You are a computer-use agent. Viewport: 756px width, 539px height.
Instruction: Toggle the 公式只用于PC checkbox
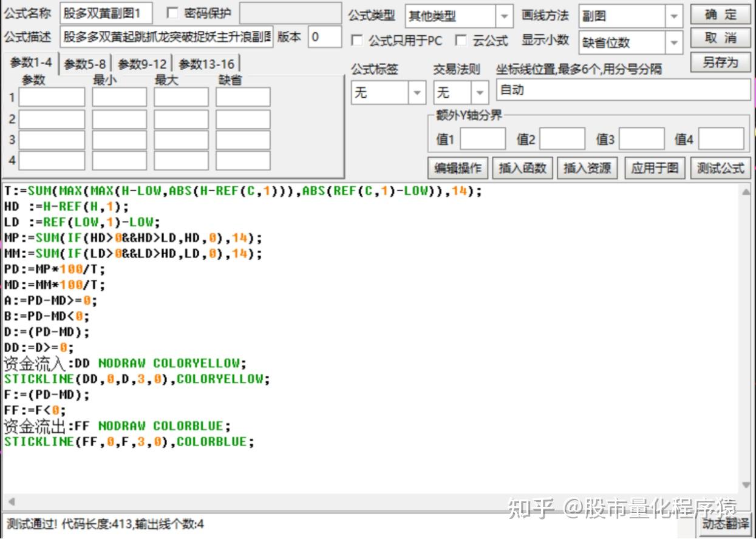(357, 41)
